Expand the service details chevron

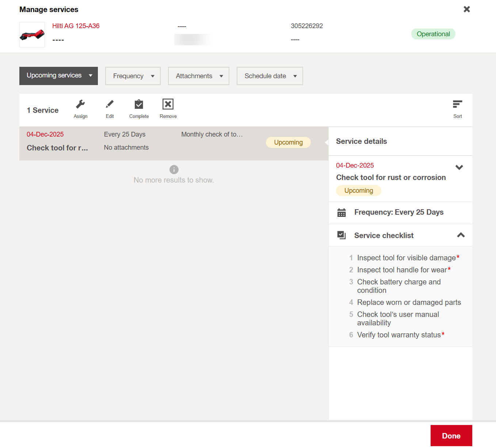pos(459,168)
